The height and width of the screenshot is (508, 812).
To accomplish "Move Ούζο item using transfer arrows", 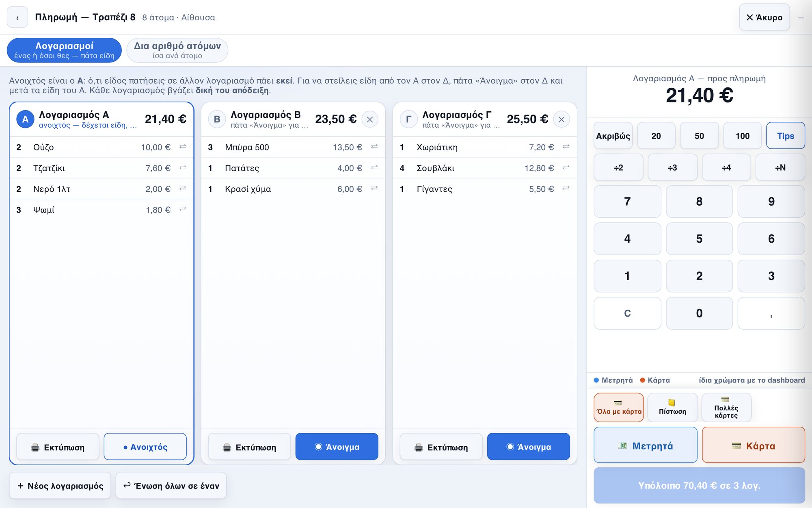I will tap(183, 147).
